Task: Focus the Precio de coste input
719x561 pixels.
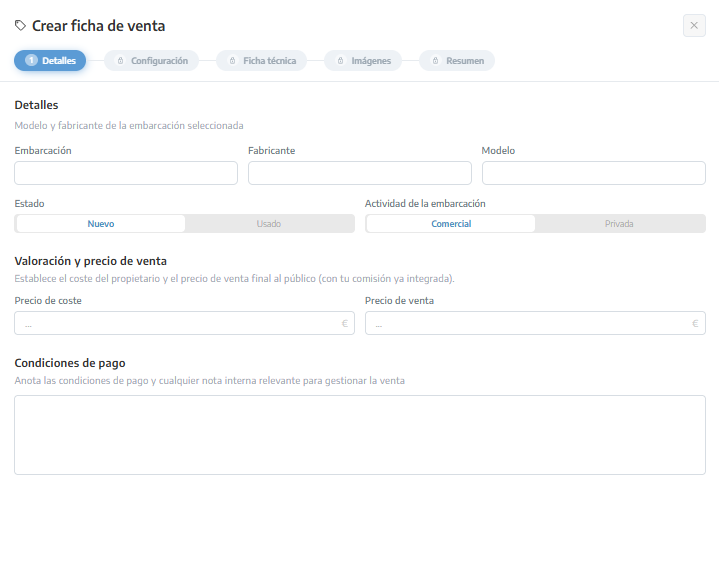Action: pos(184,323)
